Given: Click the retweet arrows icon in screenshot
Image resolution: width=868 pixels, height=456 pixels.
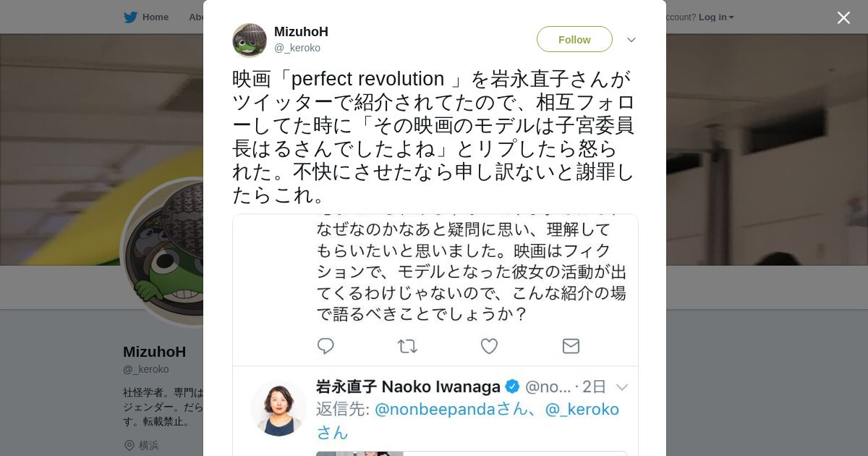Looking at the screenshot, I should point(407,346).
